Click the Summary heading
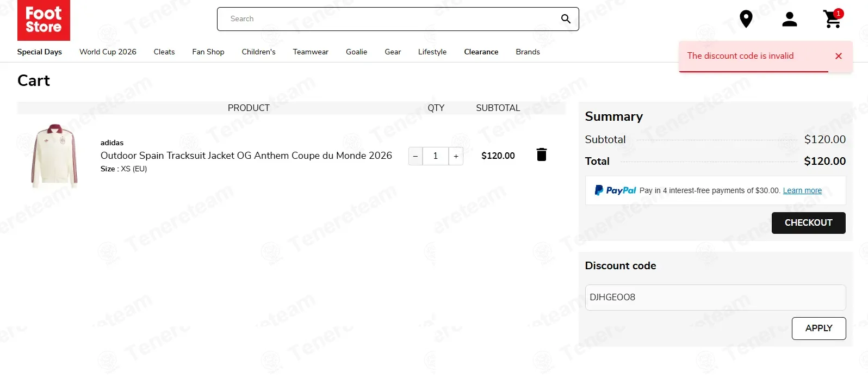The height and width of the screenshot is (390, 868). click(614, 116)
